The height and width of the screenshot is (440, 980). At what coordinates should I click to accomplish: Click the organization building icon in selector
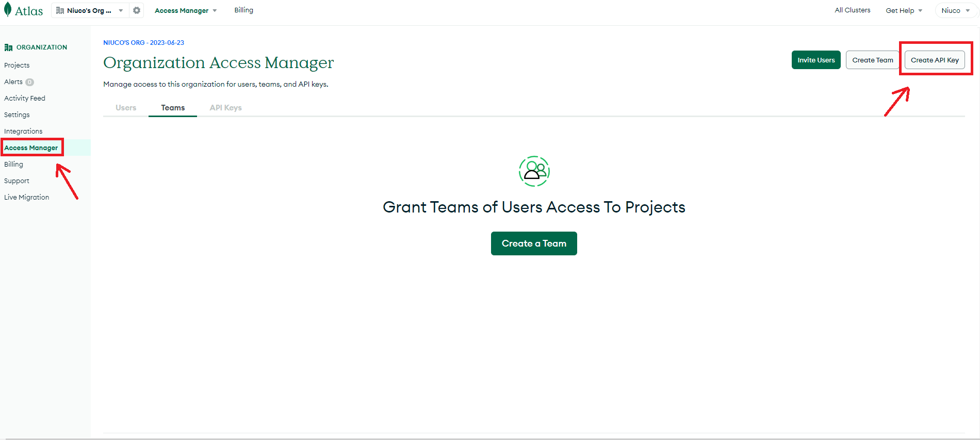pos(60,10)
